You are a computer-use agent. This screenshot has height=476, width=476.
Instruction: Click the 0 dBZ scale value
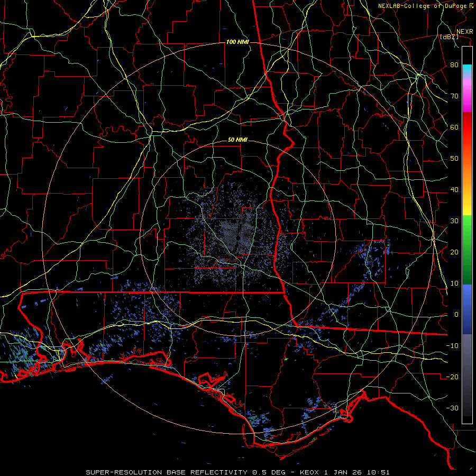(x=456, y=315)
